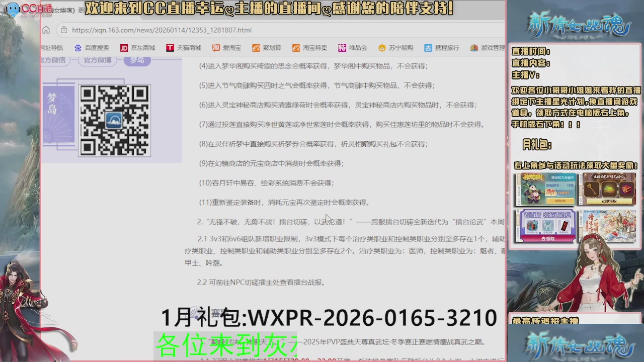
Task: Click the 网址导航 bookmark folder
Action: point(51,48)
